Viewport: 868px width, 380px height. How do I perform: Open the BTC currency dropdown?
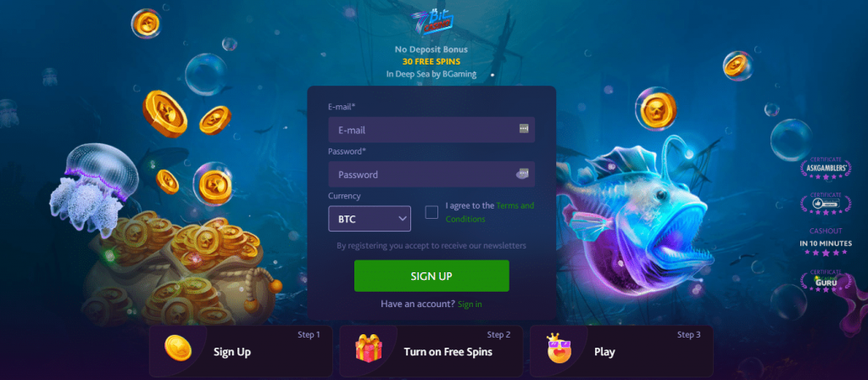(x=370, y=219)
